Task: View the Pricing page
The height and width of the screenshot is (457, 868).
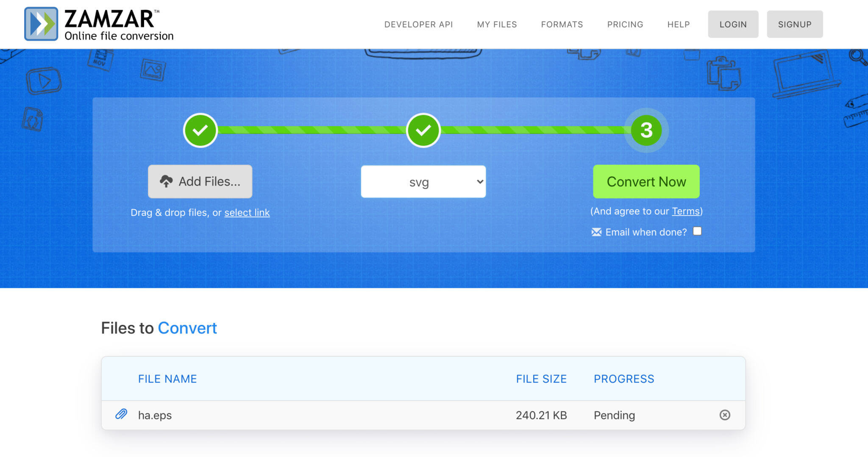Action: coord(625,25)
